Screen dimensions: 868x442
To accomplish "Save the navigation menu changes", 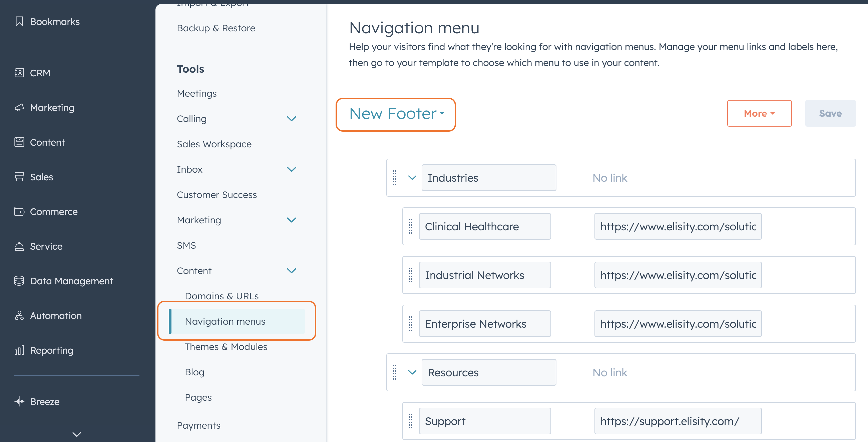I will 830,113.
